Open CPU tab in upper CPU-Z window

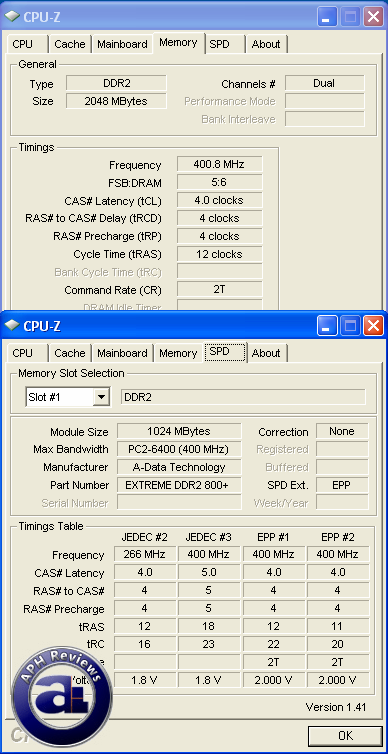(27, 44)
